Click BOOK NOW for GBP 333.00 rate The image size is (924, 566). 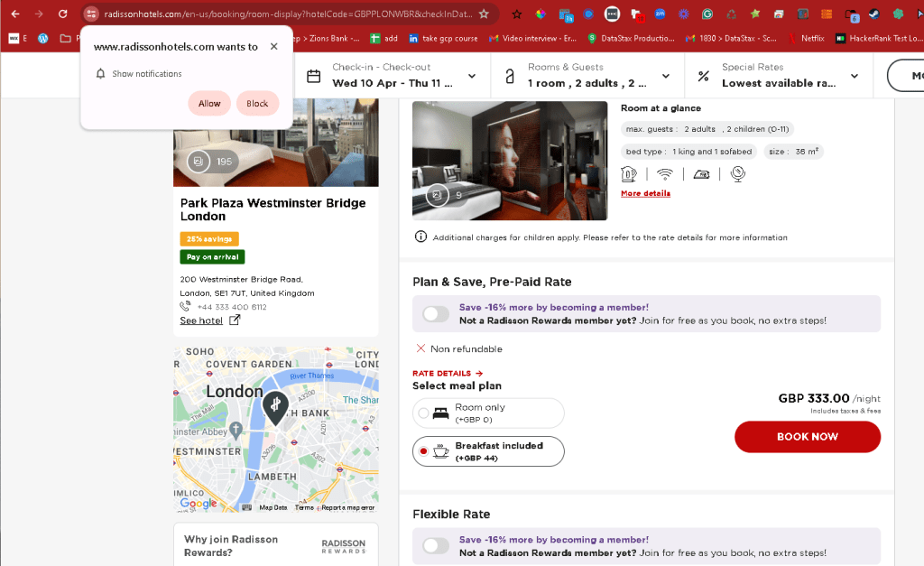tap(808, 437)
